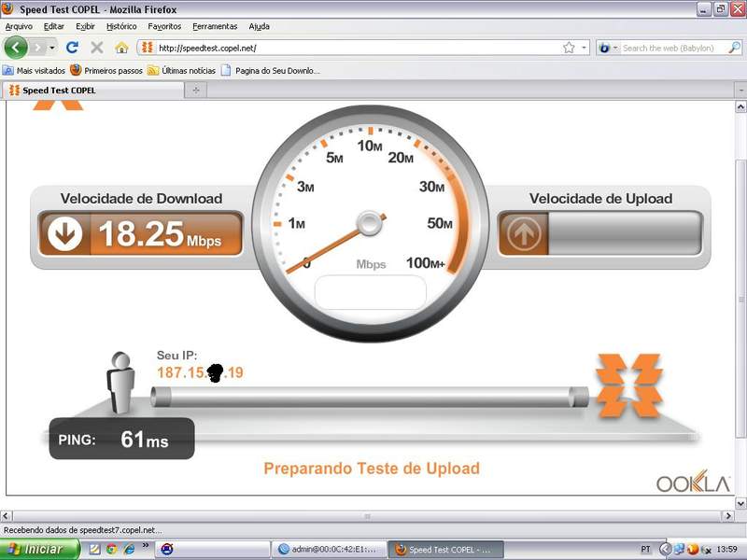Open the Pagina do Seu Downlo... bookmark
747x560 pixels.
[x=271, y=71]
